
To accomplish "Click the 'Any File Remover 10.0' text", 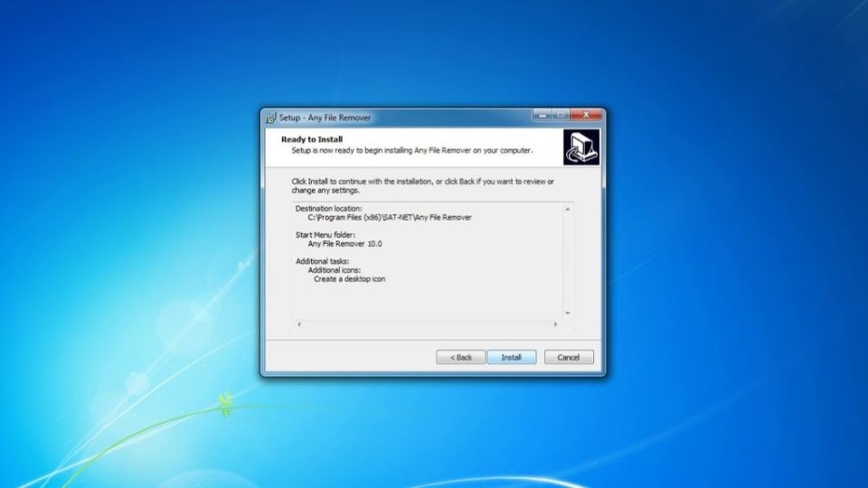I will coord(344,243).
